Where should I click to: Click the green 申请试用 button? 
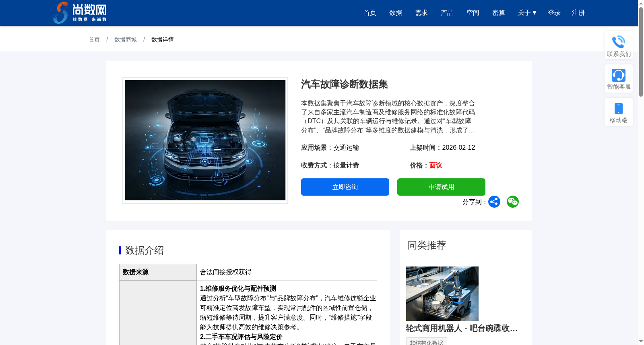pyautogui.click(x=441, y=187)
